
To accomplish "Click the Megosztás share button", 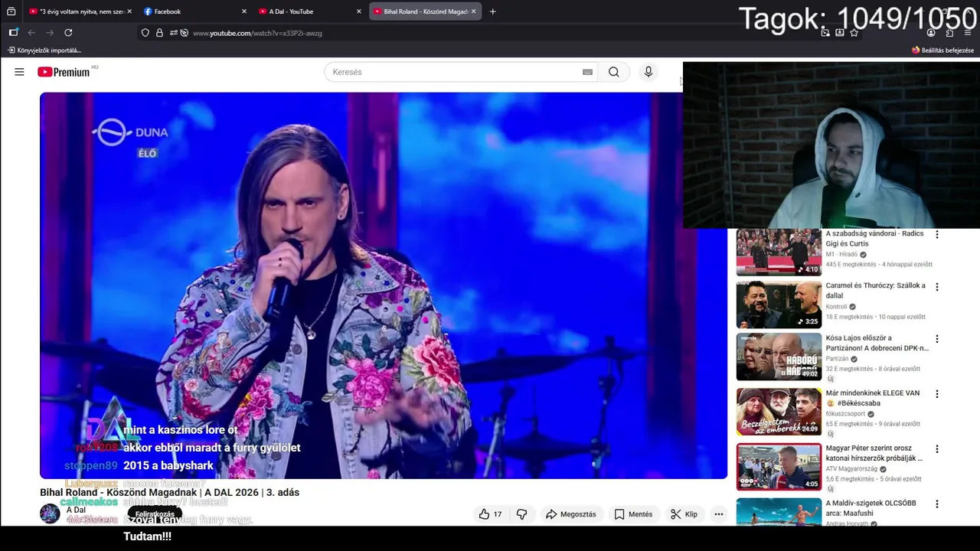I will (x=570, y=514).
